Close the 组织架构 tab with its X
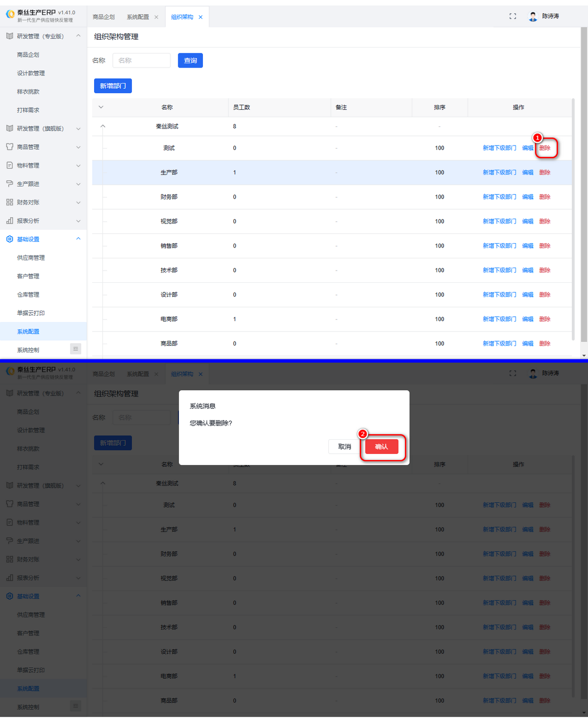Image resolution: width=588 pixels, height=722 pixels. point(200,17)
